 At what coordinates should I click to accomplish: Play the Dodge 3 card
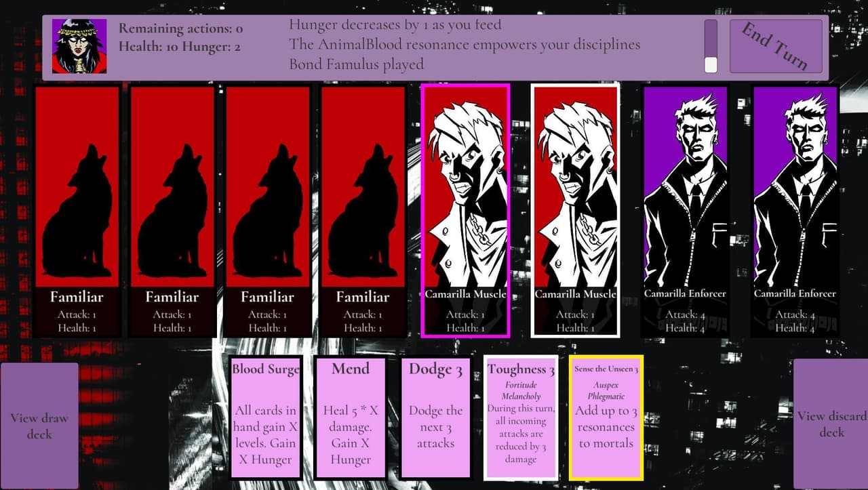[x=435, y=417]
